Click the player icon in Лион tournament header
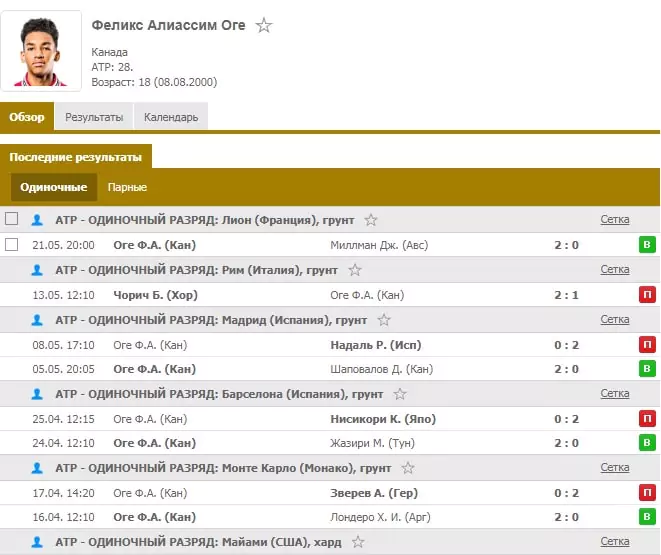 point(37,220)
